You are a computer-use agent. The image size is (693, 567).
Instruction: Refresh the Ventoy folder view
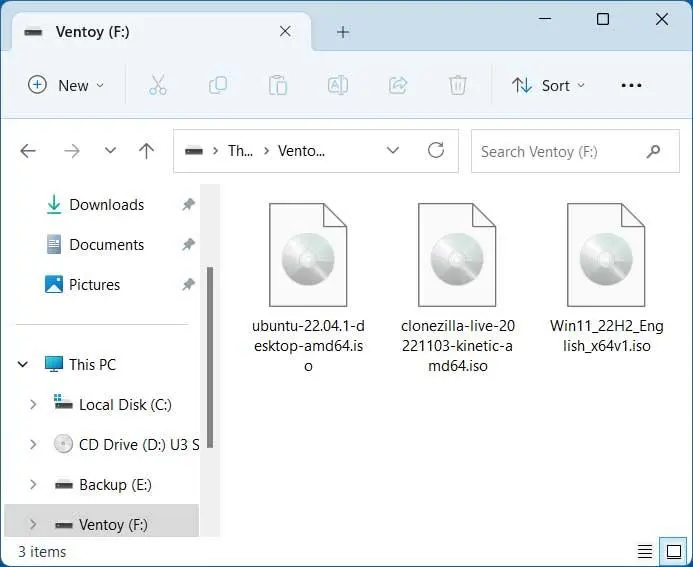(436, 150)
